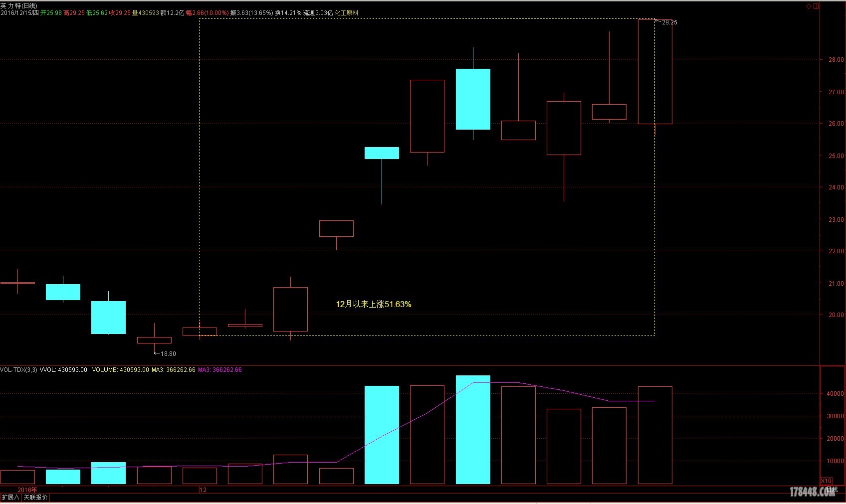
Task: Click the X10 volume scale label
Action: click(x=827, y=481)
